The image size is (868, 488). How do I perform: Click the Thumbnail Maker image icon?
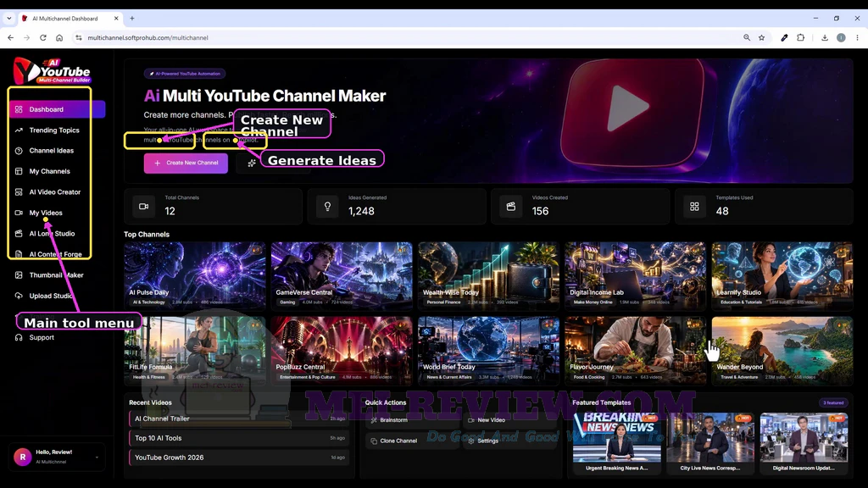(19, 275)
